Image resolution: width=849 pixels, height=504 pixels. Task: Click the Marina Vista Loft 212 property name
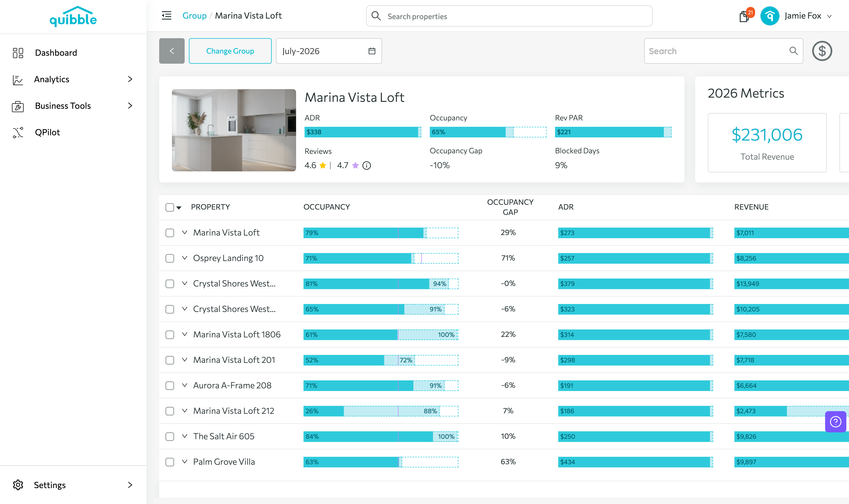(234, 411)
